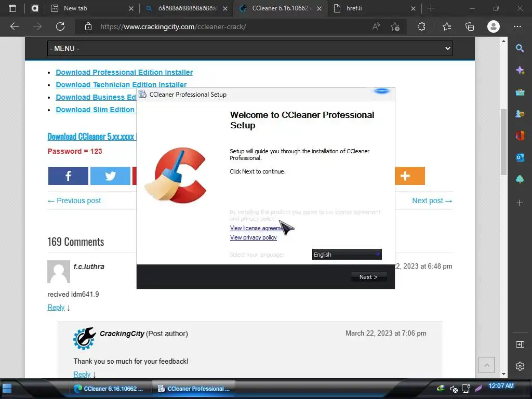Open more sharing options orange plus
The width and height of the screenshot is (532, 399).
click(x=409, y=176)
